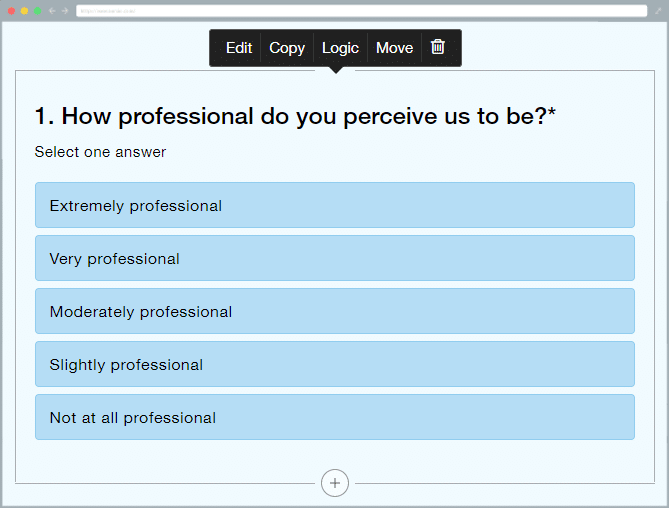This screenshot has height=508, width=669.
Task: Click the green maximize window dot
Action: 38,11
